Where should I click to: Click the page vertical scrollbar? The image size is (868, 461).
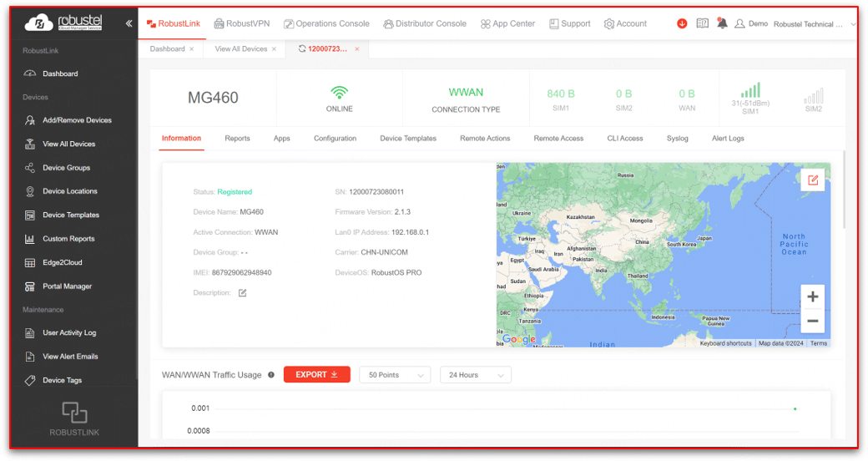(844, 190)
